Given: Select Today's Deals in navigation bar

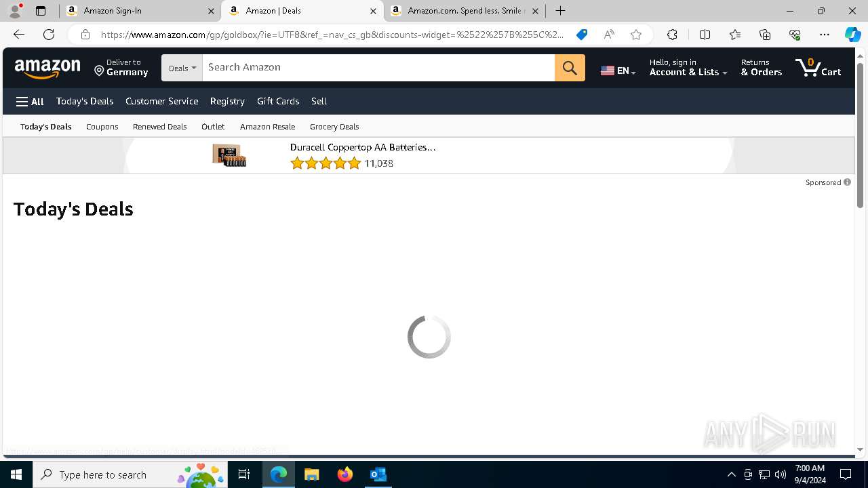Looking at the screenshot, I should click(x=85, y=102).
